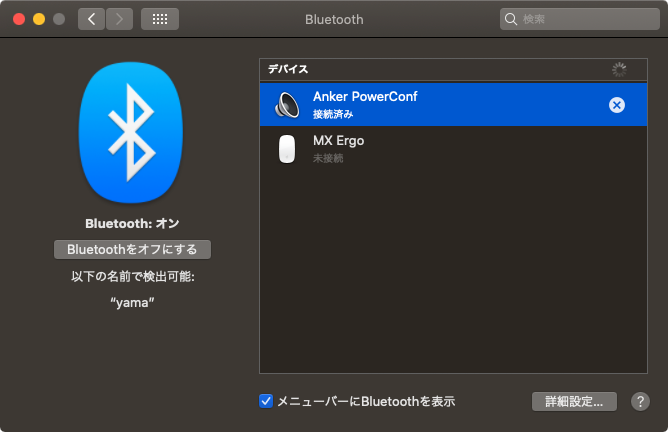Click the spinning progress indicator in header
668x432 pixels.
tap(619, 69)
